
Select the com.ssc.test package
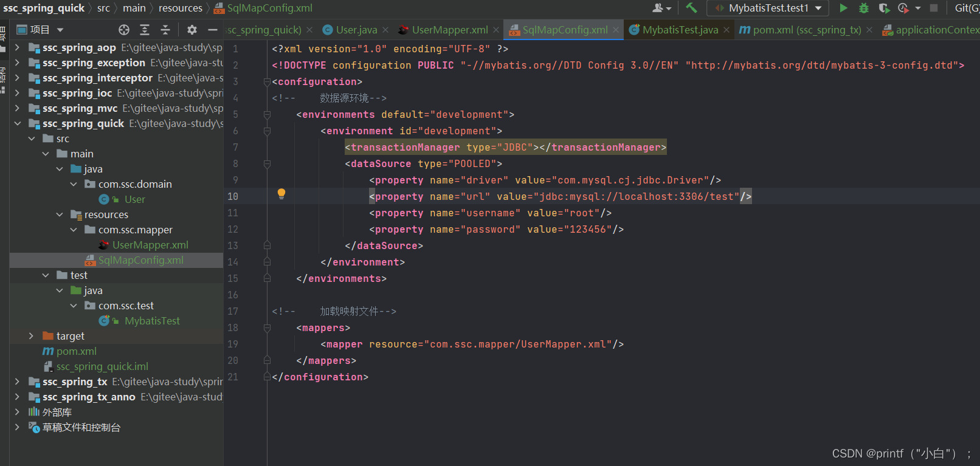click(126, 306)
